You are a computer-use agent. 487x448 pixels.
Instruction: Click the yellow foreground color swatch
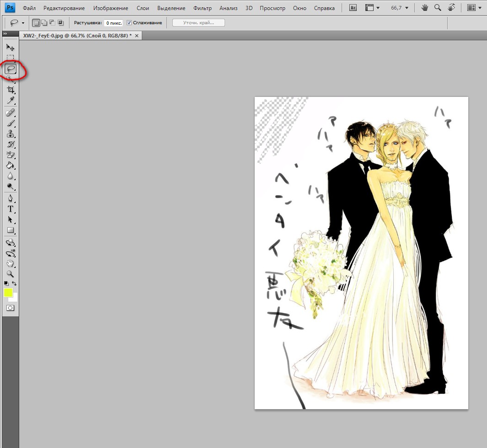(8, 293)
